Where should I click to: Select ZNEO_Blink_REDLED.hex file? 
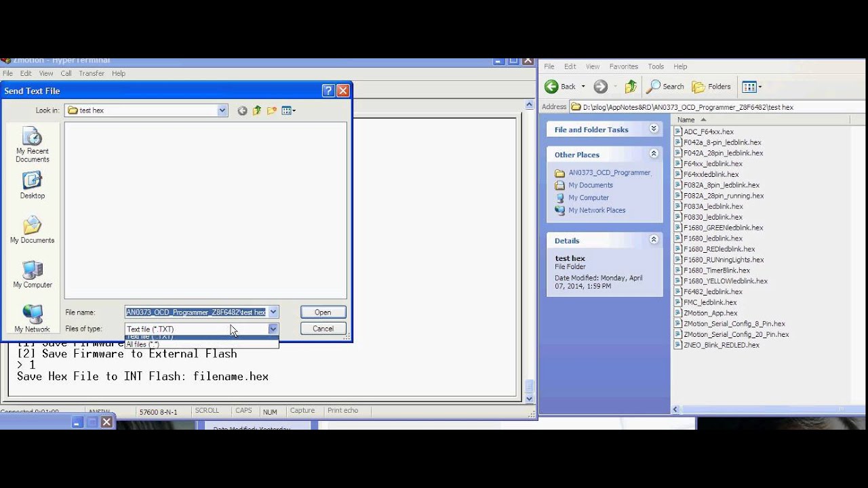click(x=722, y=345)
